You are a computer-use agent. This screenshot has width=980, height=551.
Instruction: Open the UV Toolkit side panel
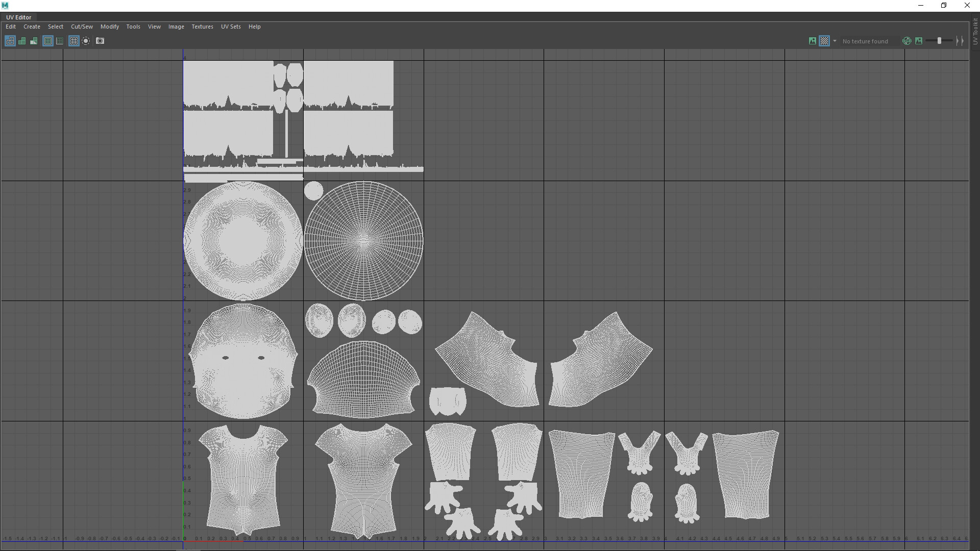tap(975, 32)
